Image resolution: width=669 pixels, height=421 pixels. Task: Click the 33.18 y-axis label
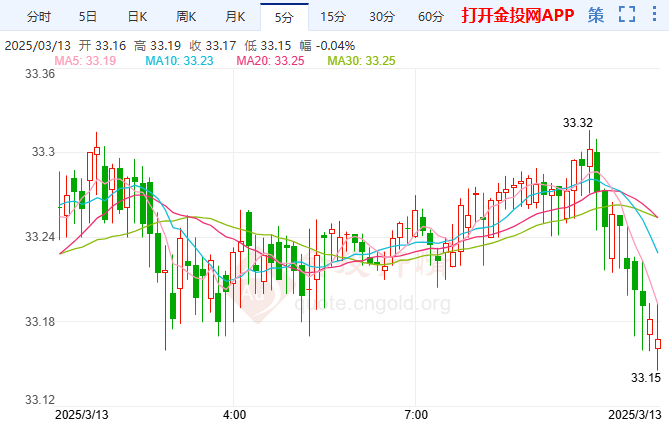pos(40,322)
